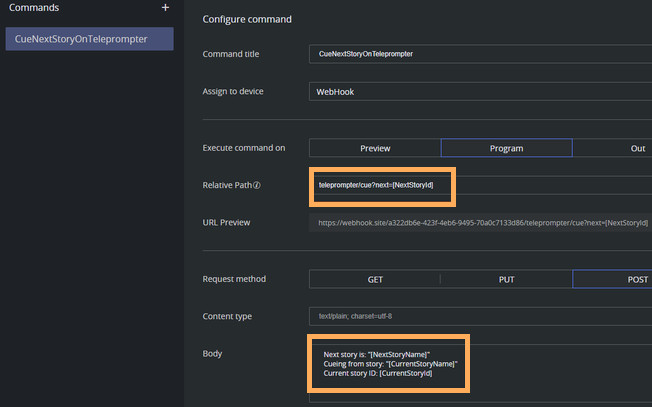Viewport: 652px width, 407px height.
Task: Choose PUT as the request method
Action: [506, 279]
